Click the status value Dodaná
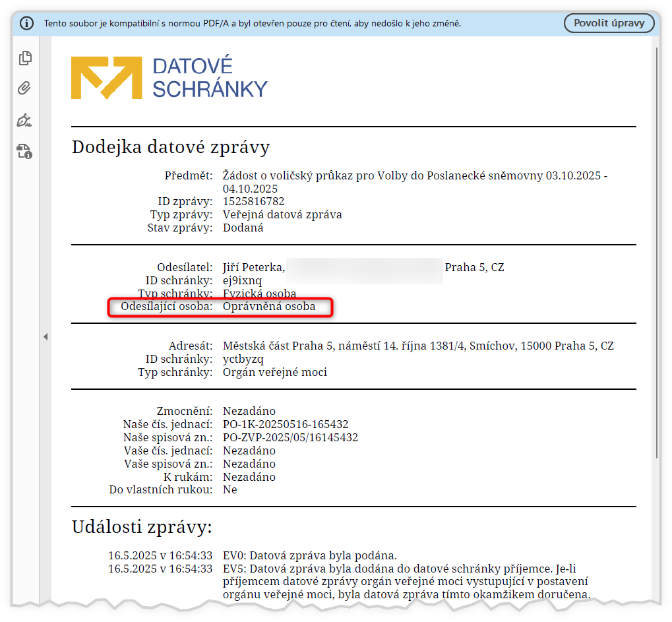672x622 pixels. (243, 228)
